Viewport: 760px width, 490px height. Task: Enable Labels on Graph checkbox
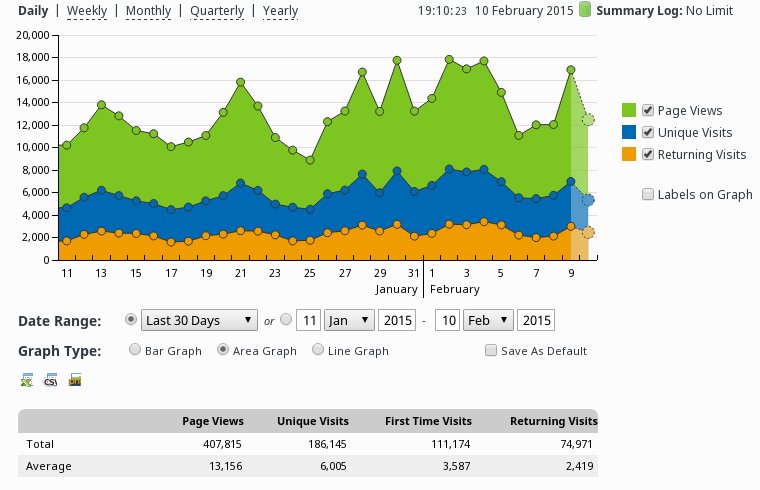click(x=648, y=194)
